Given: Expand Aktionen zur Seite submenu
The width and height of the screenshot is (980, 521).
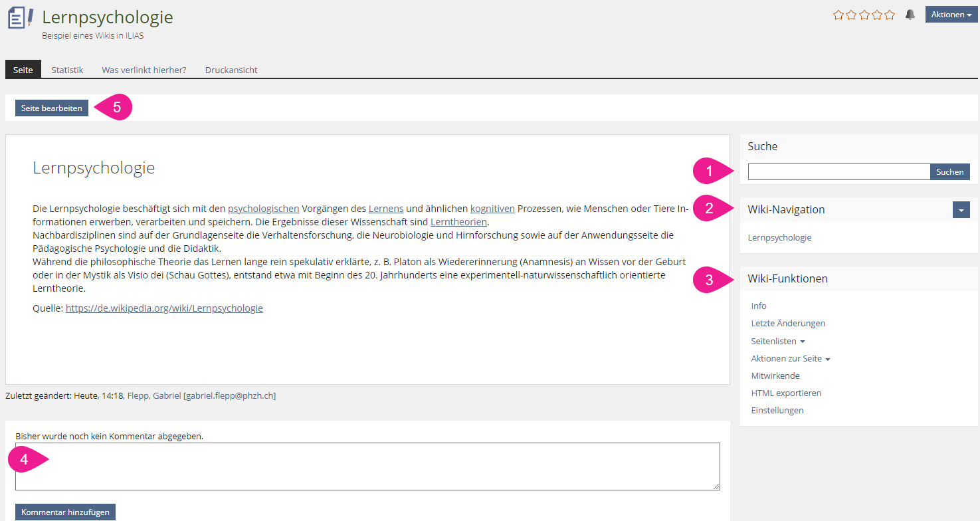Looking at the screenshot, I should [x=791, y=358].
